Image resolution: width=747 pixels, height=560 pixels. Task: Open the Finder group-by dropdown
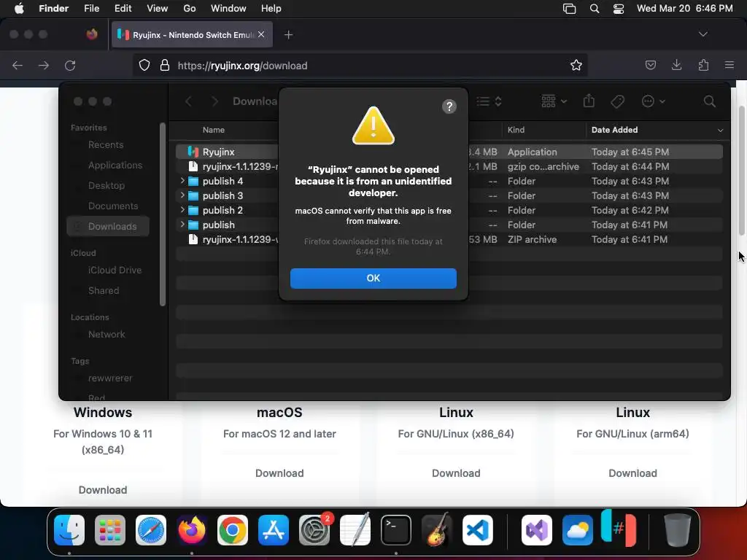554,101
